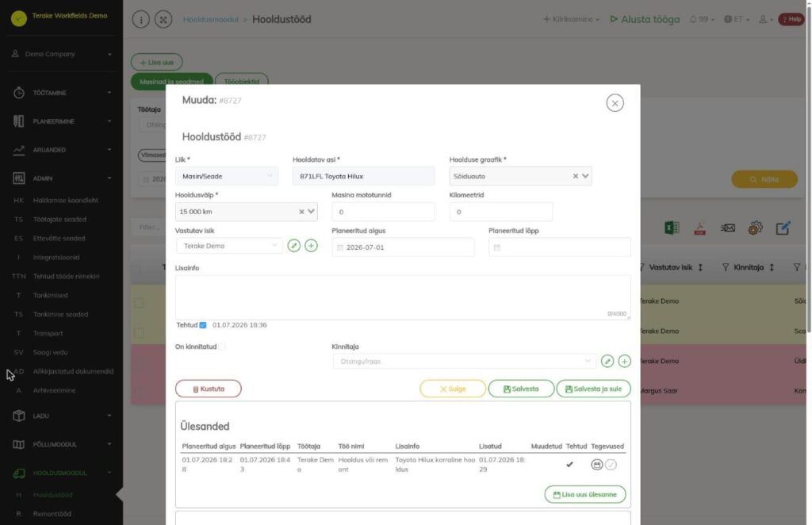Edit the Vastutav isik person
812x525 pixels.
[293, 245]
